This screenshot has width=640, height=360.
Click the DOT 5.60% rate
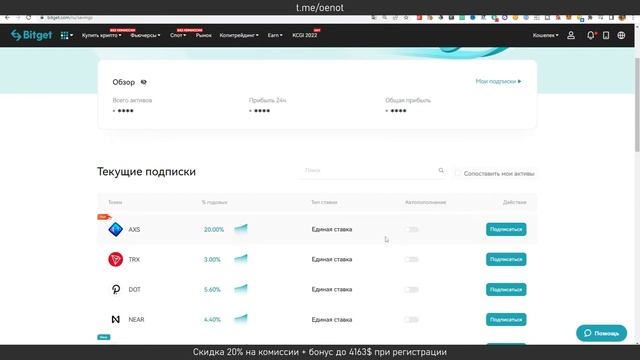(x=212, y=290)
